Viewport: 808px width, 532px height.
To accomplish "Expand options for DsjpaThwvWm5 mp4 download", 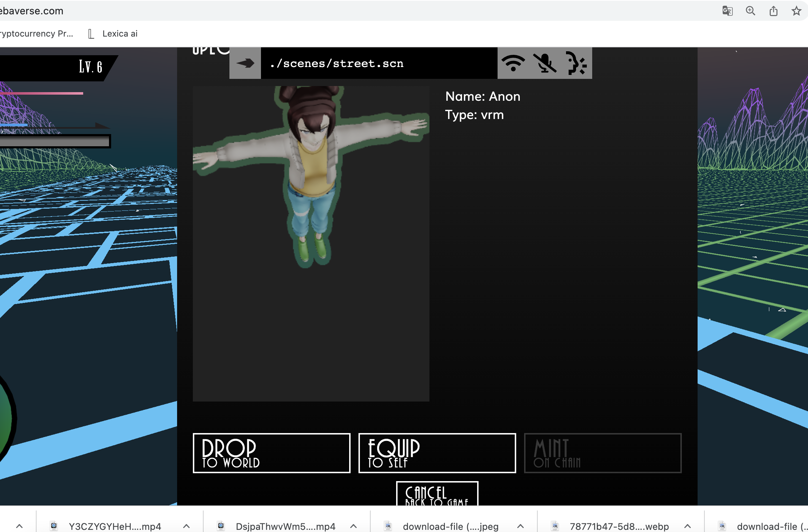I will (x=353, y=526).
